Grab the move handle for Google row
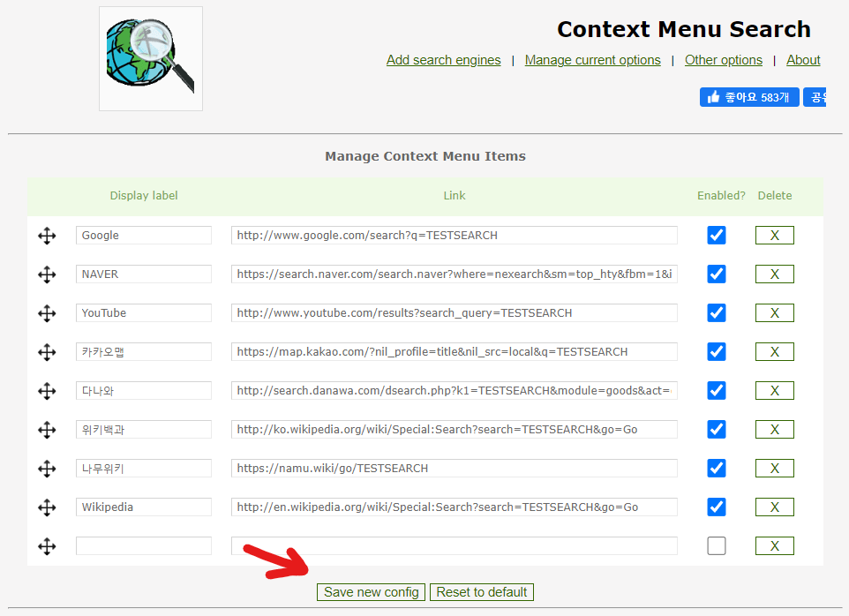This screenshot has width=849, height=616. [x=47, y=236]
